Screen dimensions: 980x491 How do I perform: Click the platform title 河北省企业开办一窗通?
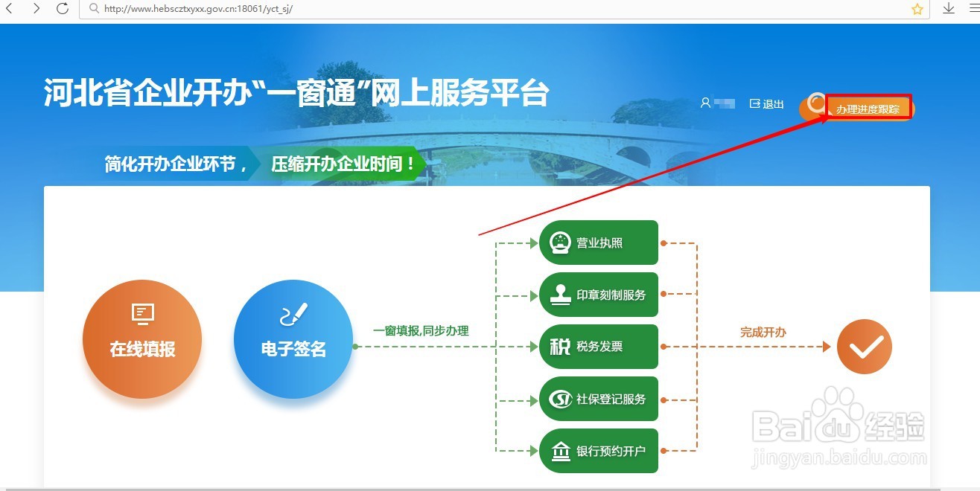(x=296, y=93)
